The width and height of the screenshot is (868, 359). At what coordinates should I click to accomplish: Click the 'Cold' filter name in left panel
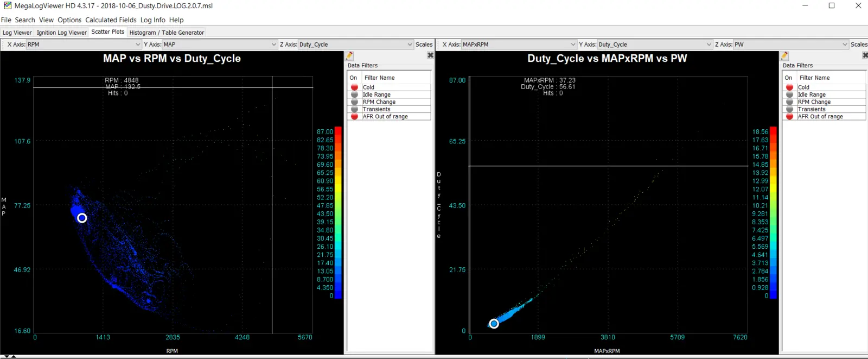click(368, 87)
